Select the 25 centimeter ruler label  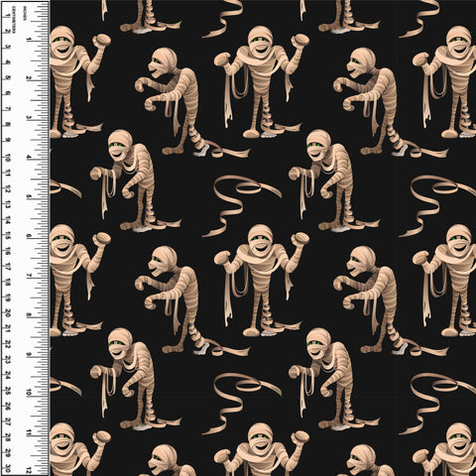point(7,391)
